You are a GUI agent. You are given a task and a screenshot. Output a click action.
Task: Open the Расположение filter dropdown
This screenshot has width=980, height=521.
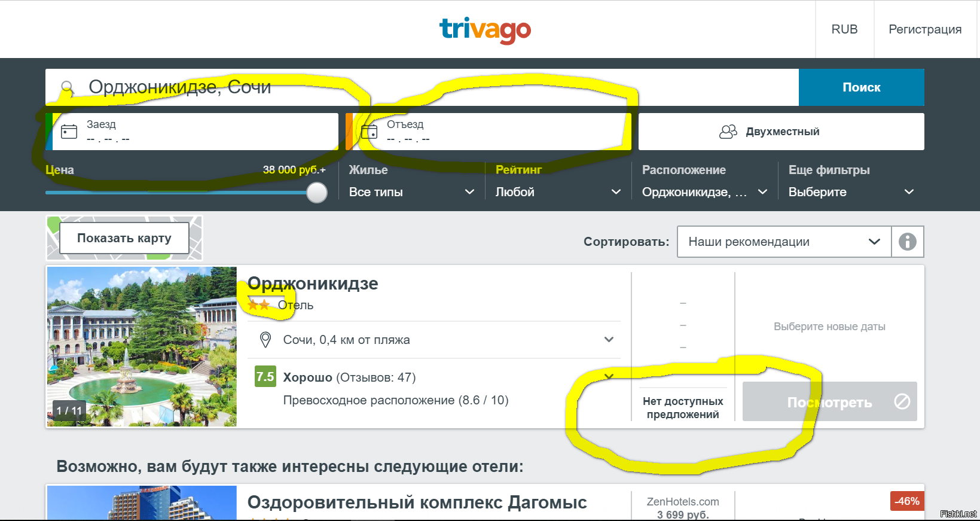704,192
